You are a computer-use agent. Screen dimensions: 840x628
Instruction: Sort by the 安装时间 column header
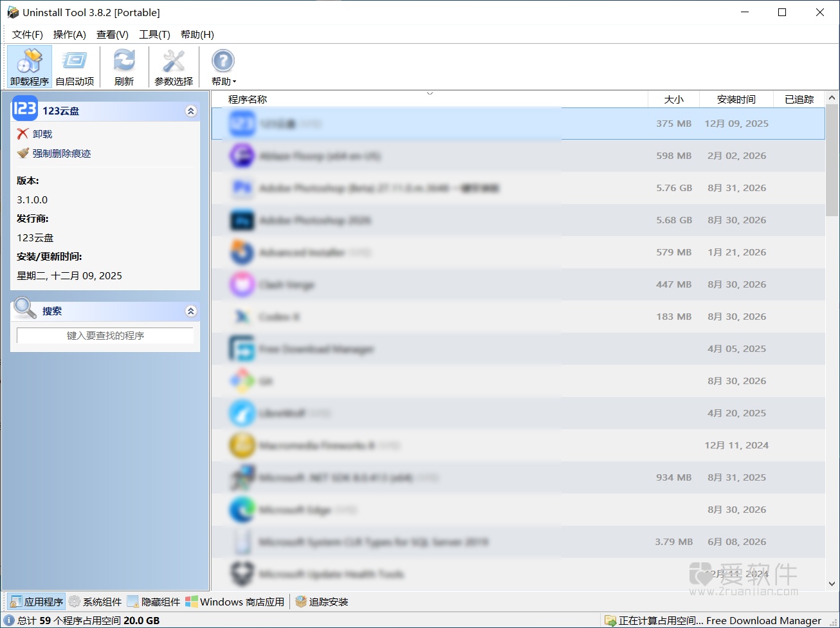pos(736,99)
